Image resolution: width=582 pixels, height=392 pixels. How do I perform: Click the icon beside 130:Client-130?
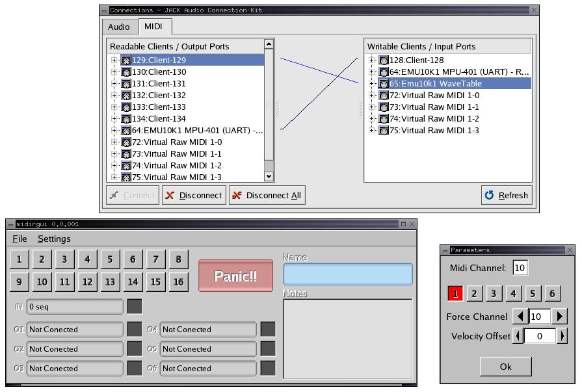[126, 72]
